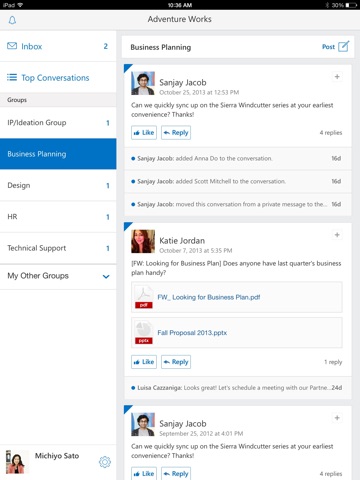Image resolution: width=360 pixels, height=480 pixels.
Task: Reply to Sanjay Jacob's October 25 post
Action: pyautogui.click(x=176, y=133)
